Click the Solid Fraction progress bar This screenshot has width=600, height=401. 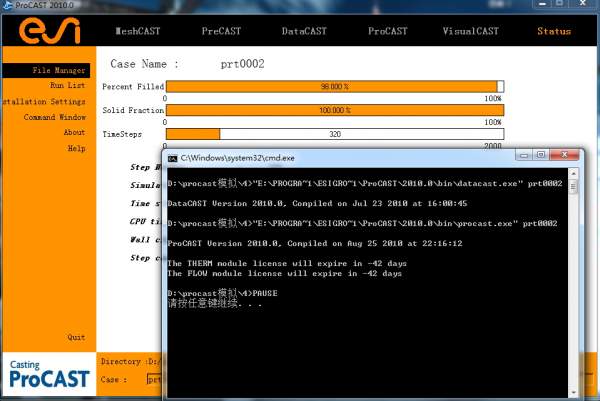click(x=335, y=110)
